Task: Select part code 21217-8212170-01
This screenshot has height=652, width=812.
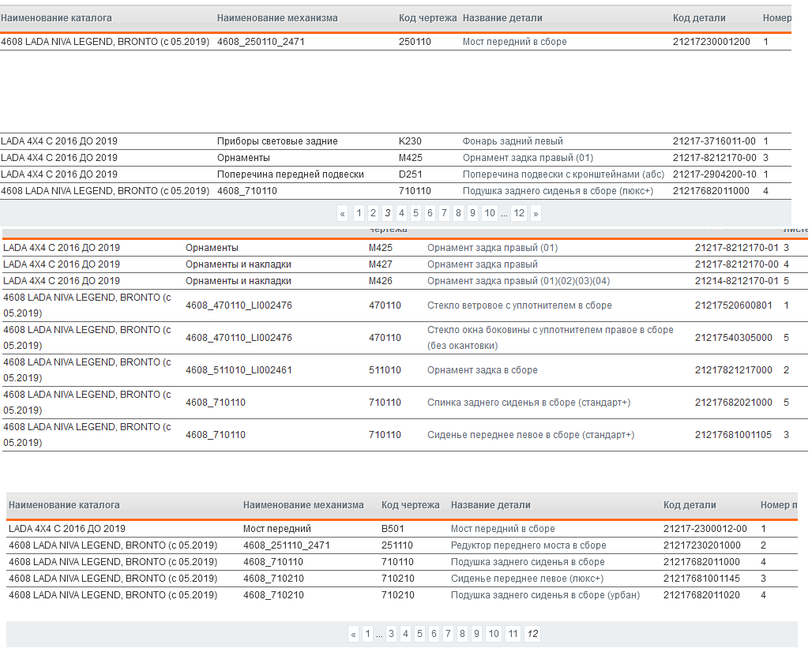Action: 736,248
